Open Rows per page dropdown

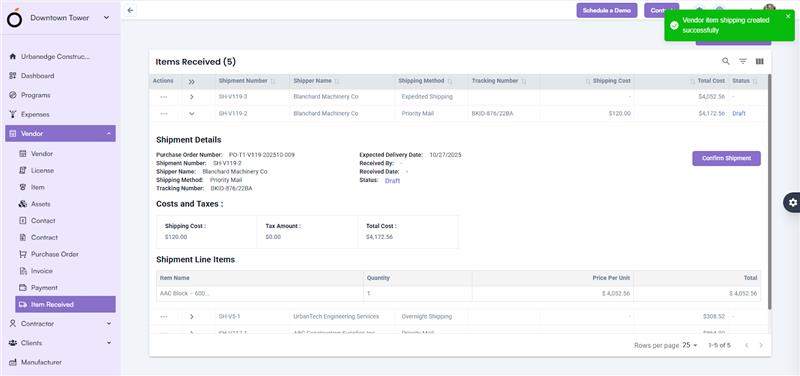[x=690, y=345]
